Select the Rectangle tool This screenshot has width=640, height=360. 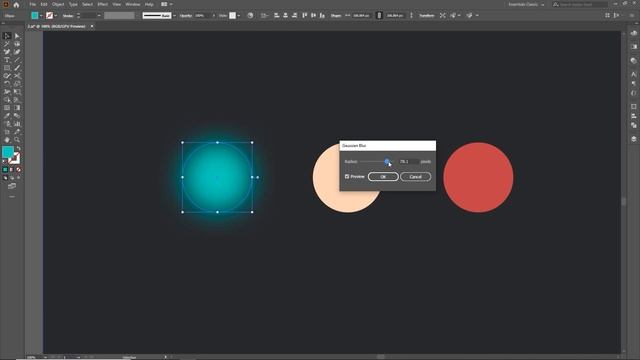pyautogui.click(x=7, y=68)
